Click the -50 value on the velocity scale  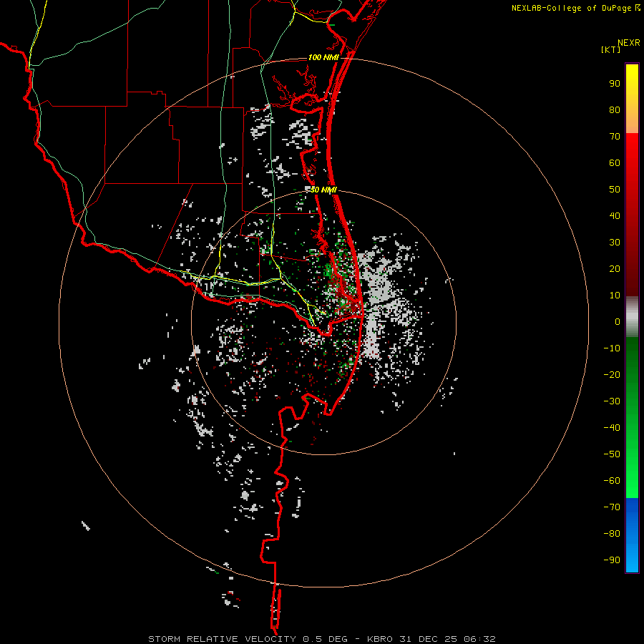pyautogui.click(x=612, y=454)
